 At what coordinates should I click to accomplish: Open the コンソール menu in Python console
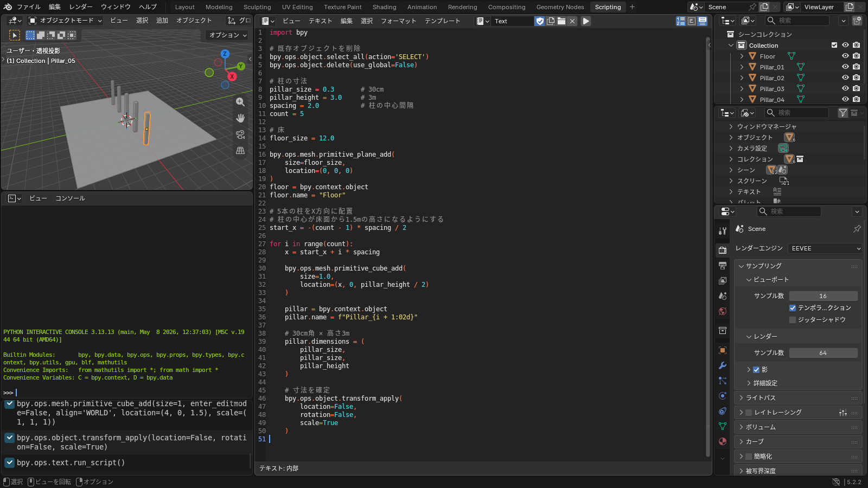(70, 198)
